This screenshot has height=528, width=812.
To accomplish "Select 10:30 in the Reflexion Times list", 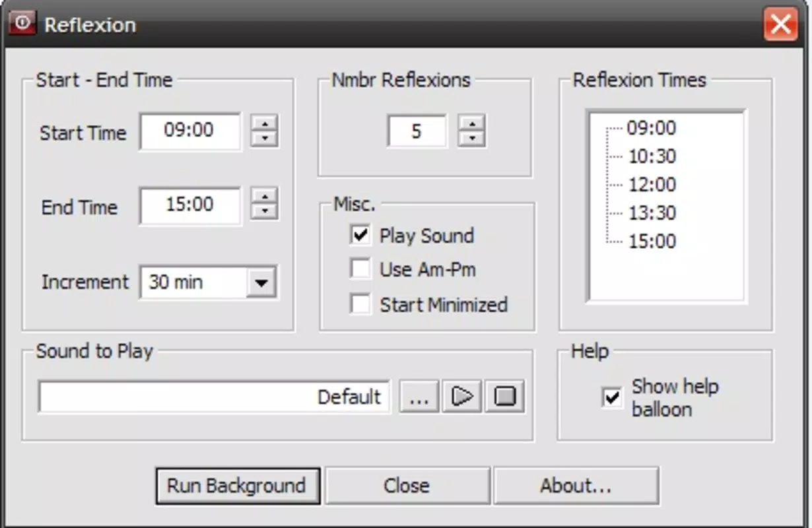I will [x=652, y=156].
